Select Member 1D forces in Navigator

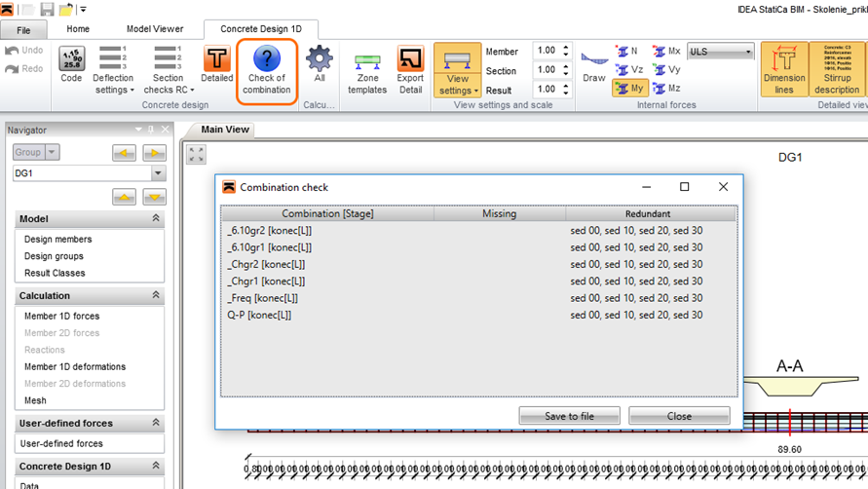(62, 316)
